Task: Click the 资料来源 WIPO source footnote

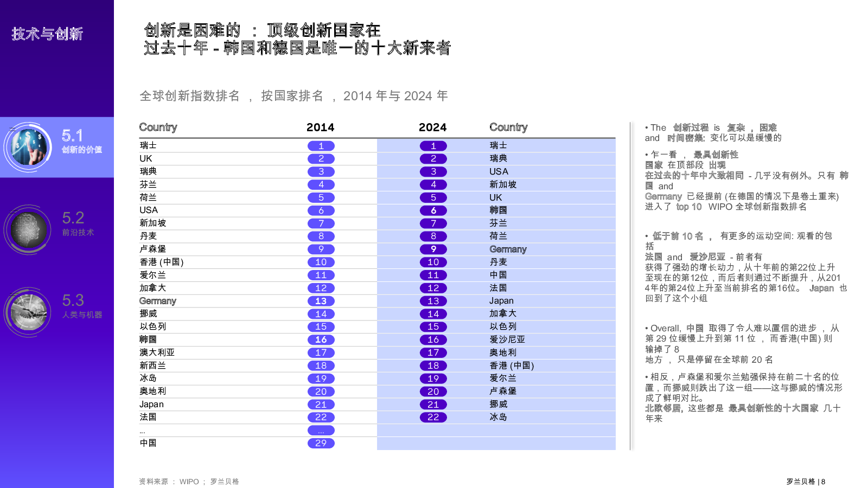Action: [189, 481]
